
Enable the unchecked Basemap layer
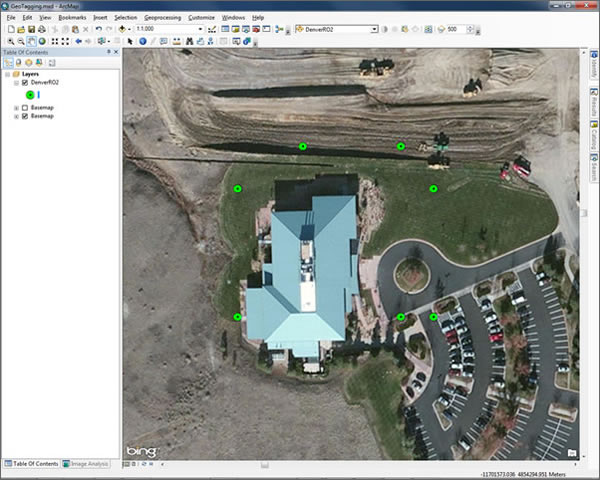25,107
